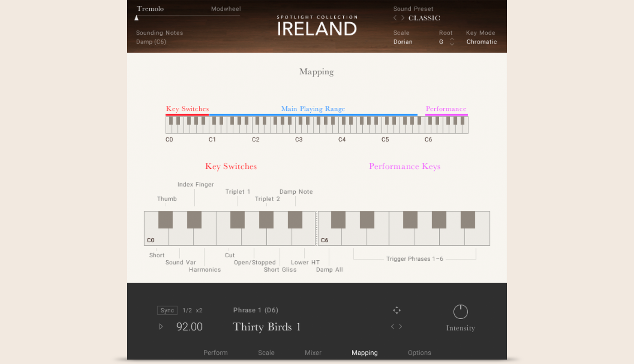Click the Lower HT key switch label

coord(305,262)
